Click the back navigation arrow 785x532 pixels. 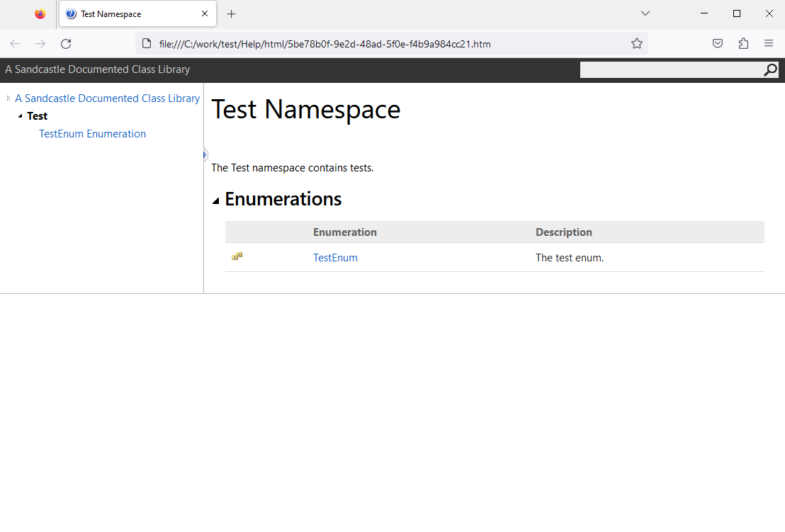15,43
